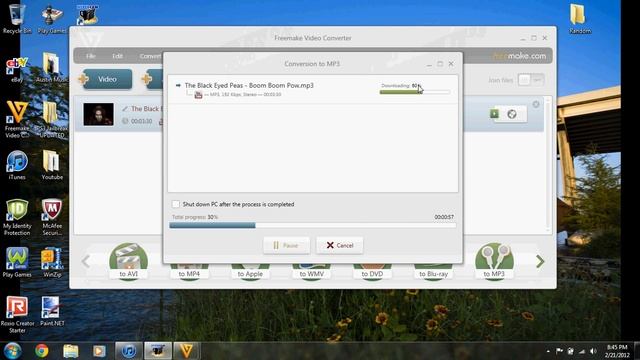
Task: Open My Identity Protection shortcut
Action: tap(17, 217)
